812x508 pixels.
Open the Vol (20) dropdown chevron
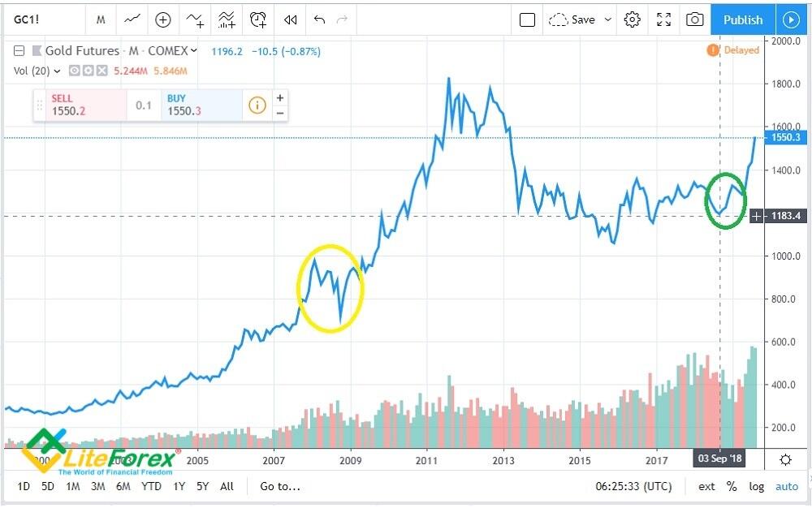(x=55, y=71)
